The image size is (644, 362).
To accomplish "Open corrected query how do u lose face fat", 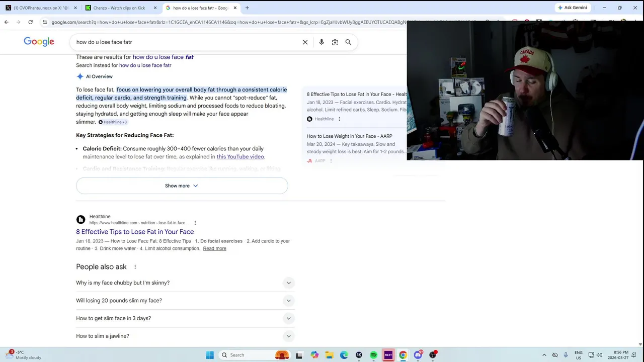I will (x=163, y=57).
